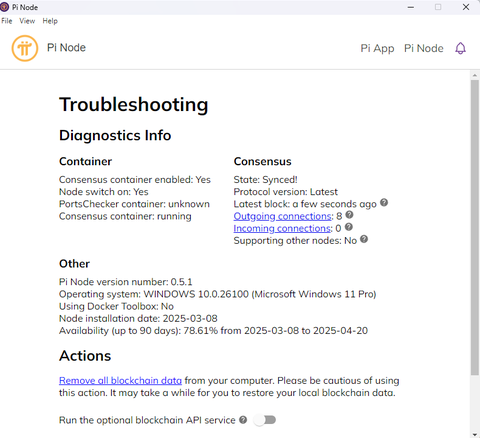Click the Pi Node title bar icon

click(4, 7)
